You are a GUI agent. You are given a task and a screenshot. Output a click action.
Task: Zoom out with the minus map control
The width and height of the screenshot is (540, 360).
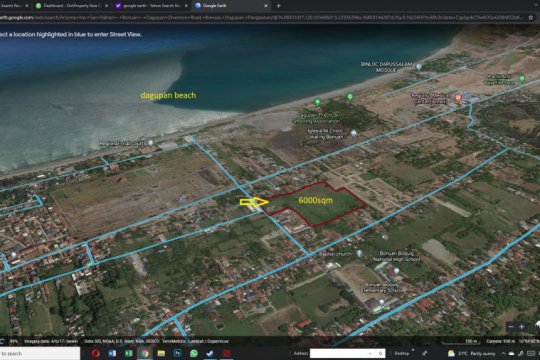coord(511,327)
